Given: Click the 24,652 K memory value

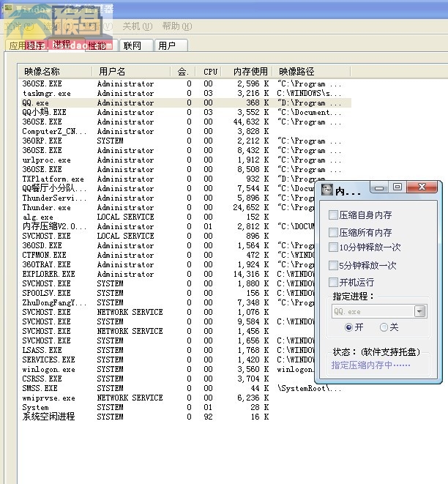Looking at the screenshot, I should pos(251,207).
